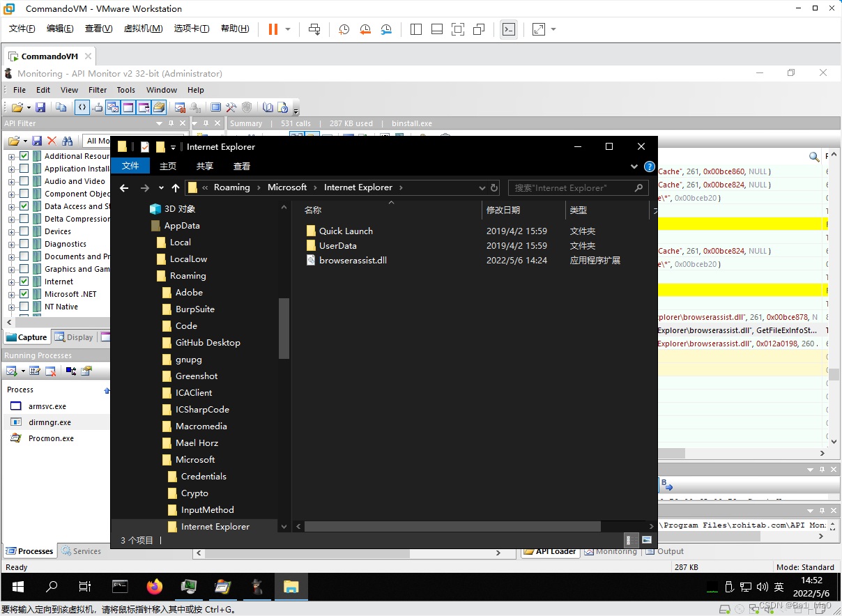Open terminal icon on the taskbar

tap(120, 587)
